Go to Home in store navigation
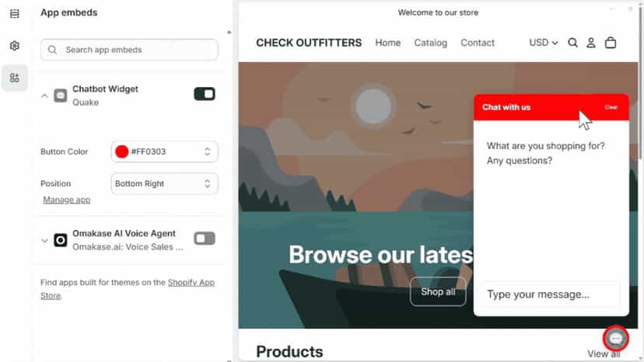This screenshot has width=644, height=362. pyautogui.click(x=387, y=43)
